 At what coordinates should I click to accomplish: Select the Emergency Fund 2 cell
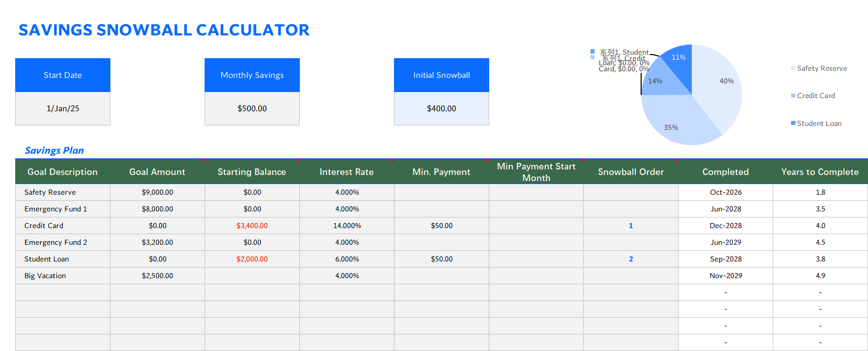[x=63, y=242]
